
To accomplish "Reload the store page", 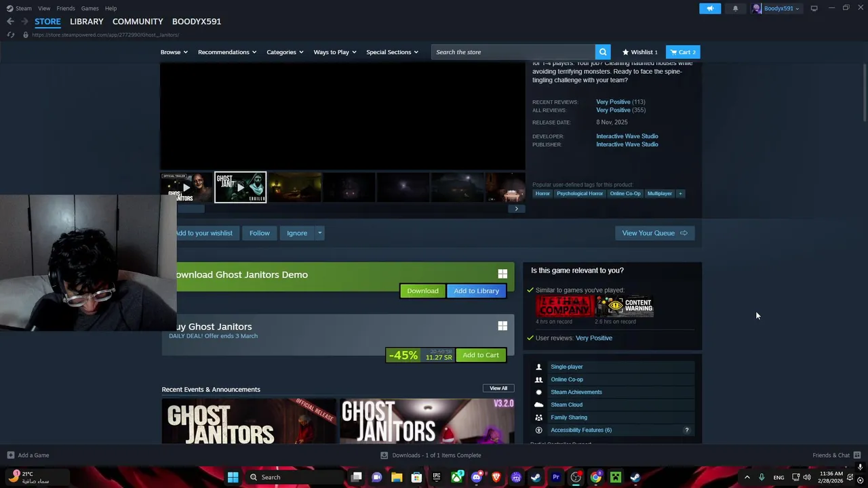I will pos(10,35).
